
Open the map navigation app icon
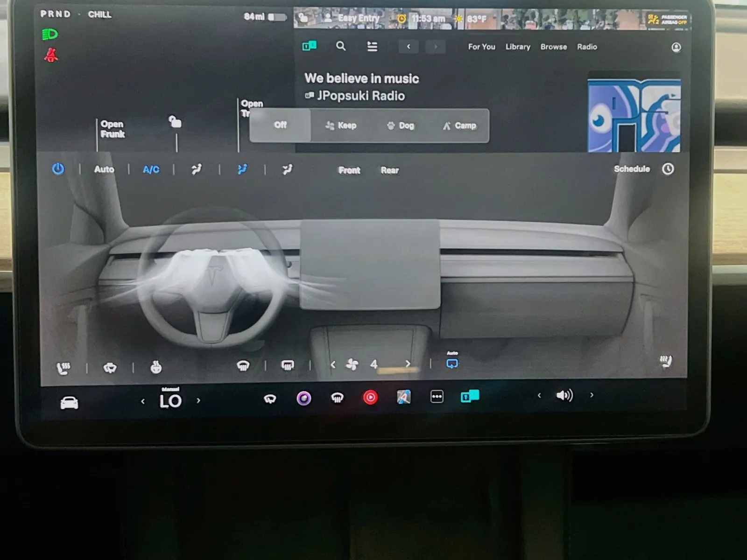pyautogui.click(x=403, y=397)
